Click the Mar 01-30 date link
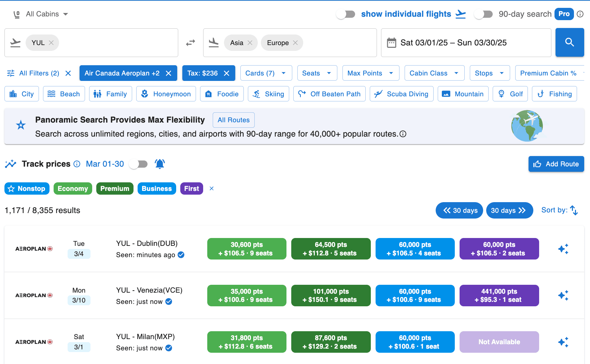The width and height of the screenshot is (590, 364). pyautogui.click(x=105, y=164)
